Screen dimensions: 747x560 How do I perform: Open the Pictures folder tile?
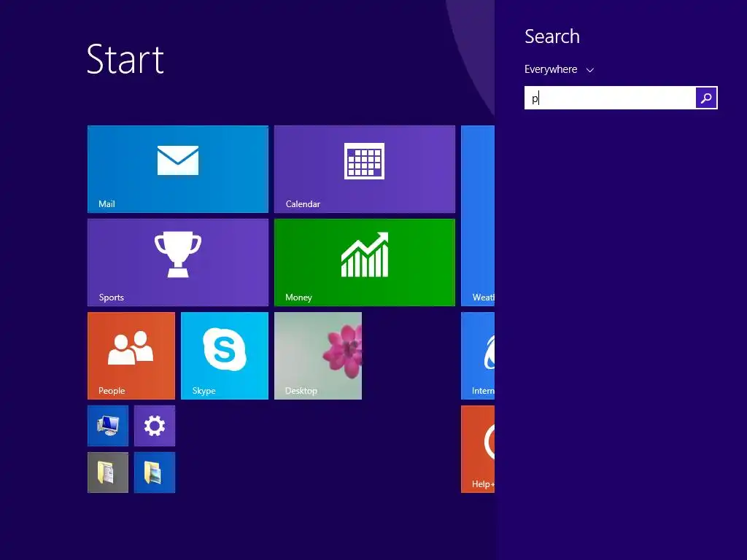tap(155, 472)
